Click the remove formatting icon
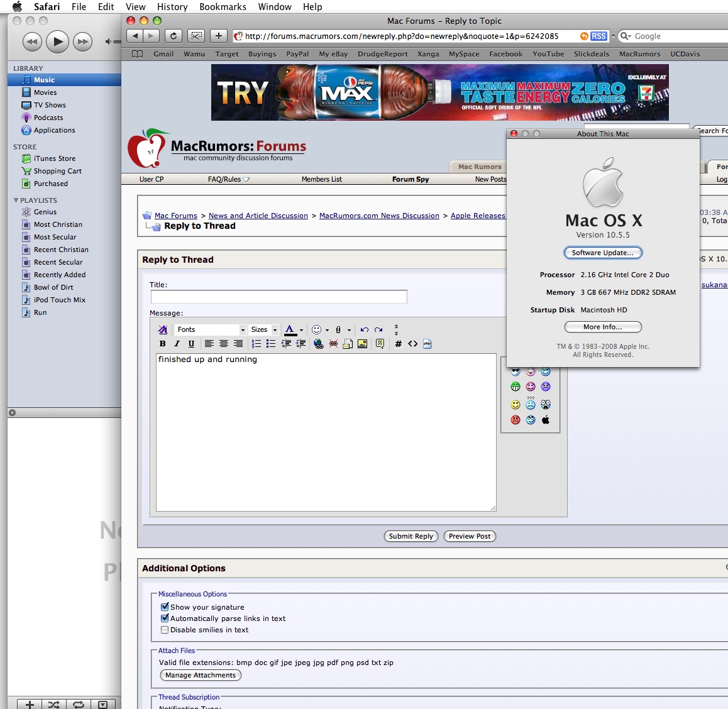 (162, 329)
